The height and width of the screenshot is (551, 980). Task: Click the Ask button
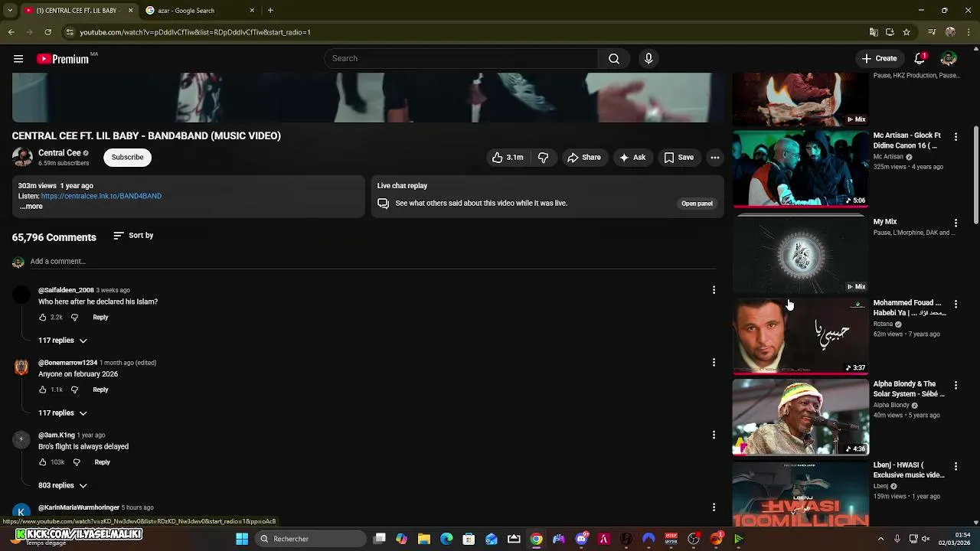click(x=632, y=158)
